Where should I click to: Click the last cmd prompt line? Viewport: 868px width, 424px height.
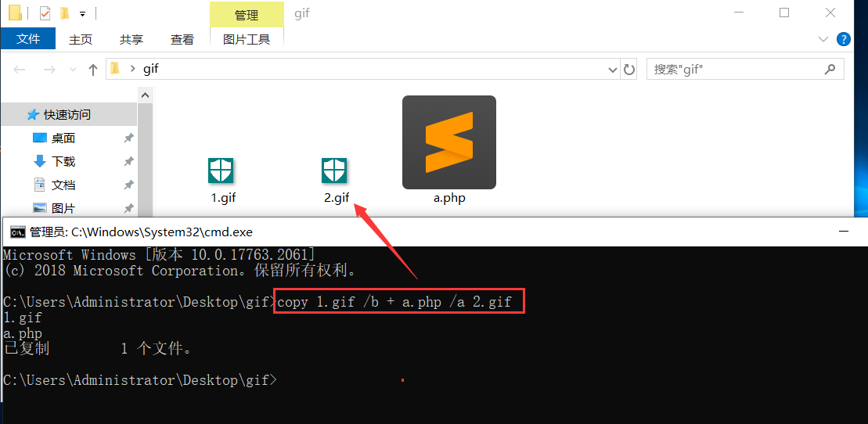(x=139, y=380)
